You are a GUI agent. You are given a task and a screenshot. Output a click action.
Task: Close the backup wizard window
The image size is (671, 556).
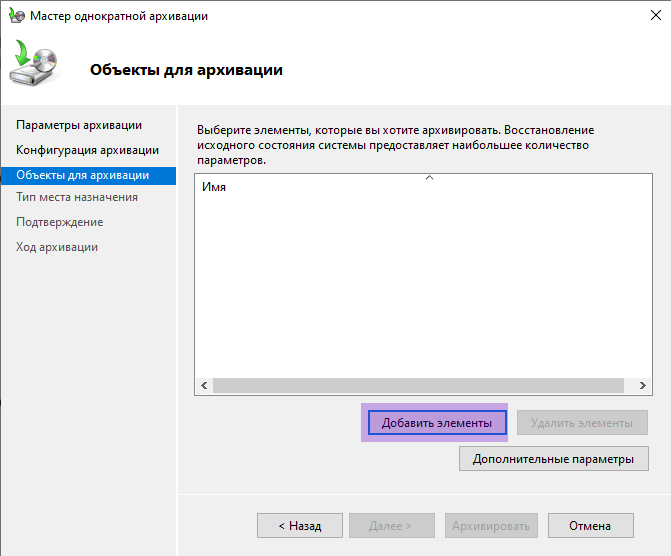[655, 15]
